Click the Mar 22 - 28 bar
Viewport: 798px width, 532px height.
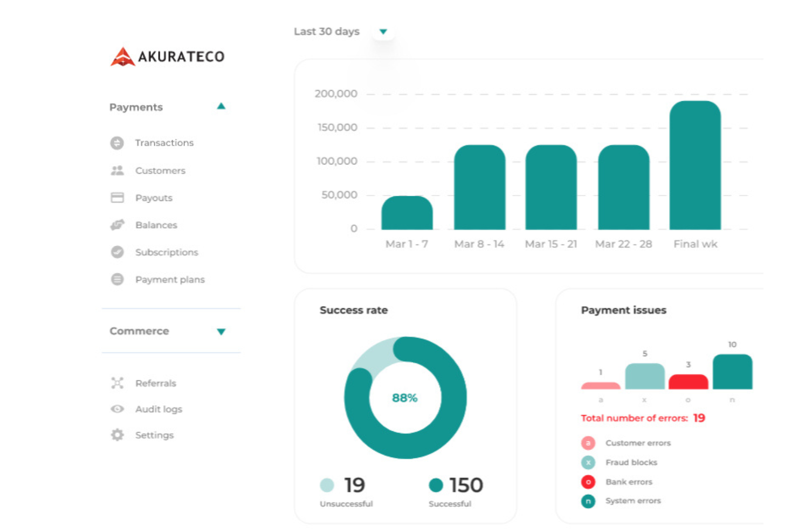624,188
